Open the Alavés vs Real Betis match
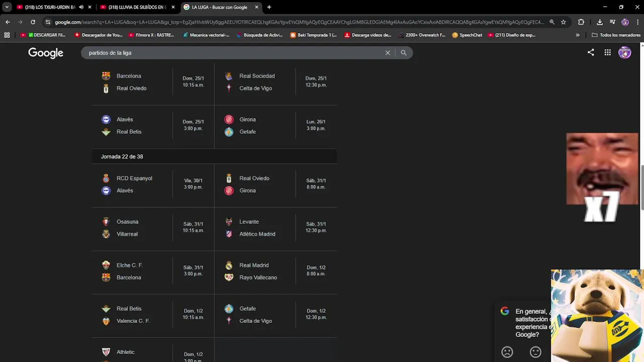Image resolution: width=644 pixels, height=362 pixels. (153, 126)
